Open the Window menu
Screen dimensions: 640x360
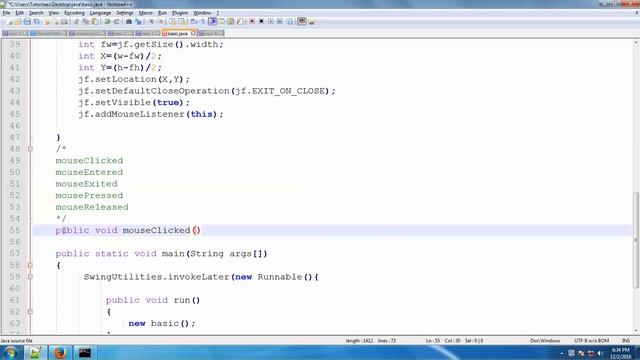tap(202, 13)
